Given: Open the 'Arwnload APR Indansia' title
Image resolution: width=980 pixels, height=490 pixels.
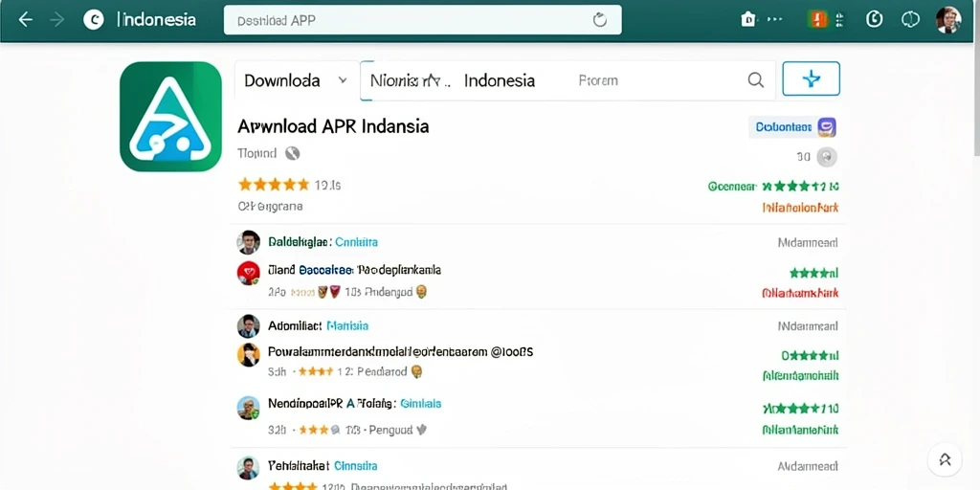Looking at the screenshot, I should click(333, 126).
